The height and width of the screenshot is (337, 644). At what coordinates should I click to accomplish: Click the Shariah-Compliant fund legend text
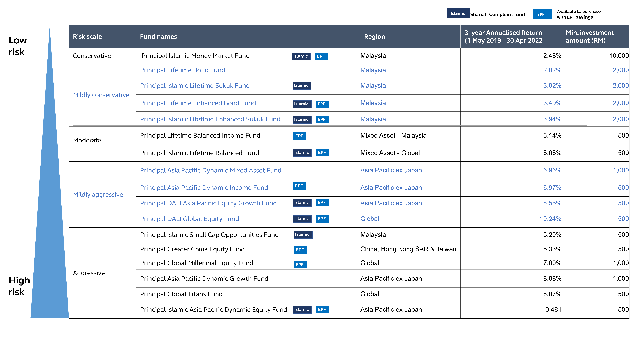[497, 15]
